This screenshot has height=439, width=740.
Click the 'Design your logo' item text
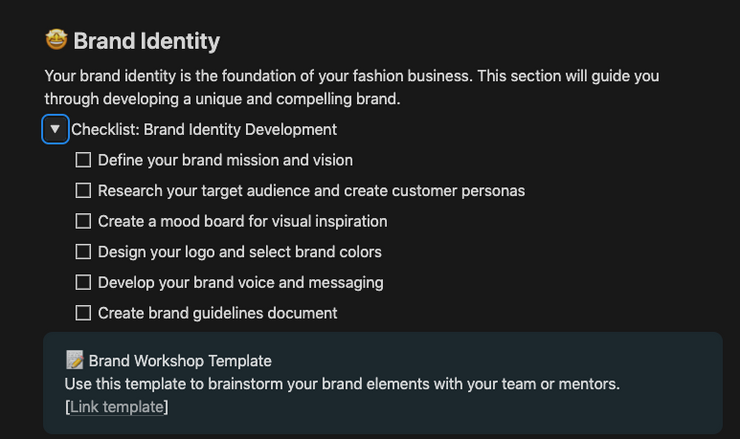tap(239, 252)
